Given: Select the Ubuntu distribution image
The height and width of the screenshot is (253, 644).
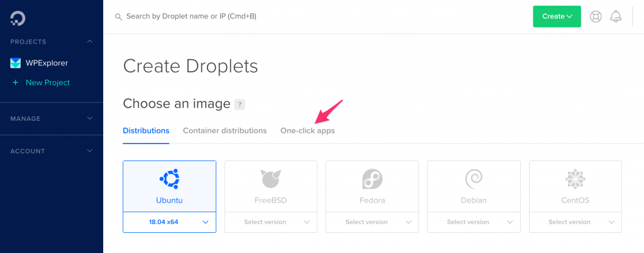Looking at the screenshot, I should tap(169, 186).
